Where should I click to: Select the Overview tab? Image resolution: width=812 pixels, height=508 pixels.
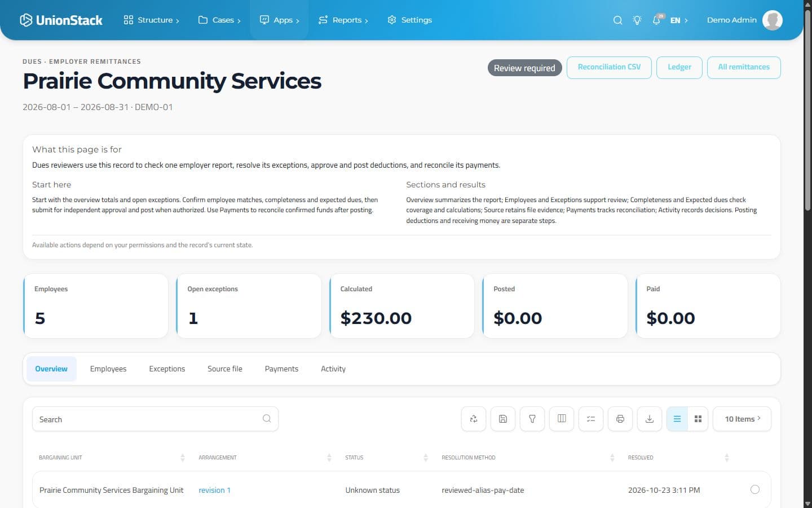coord(51,369)
